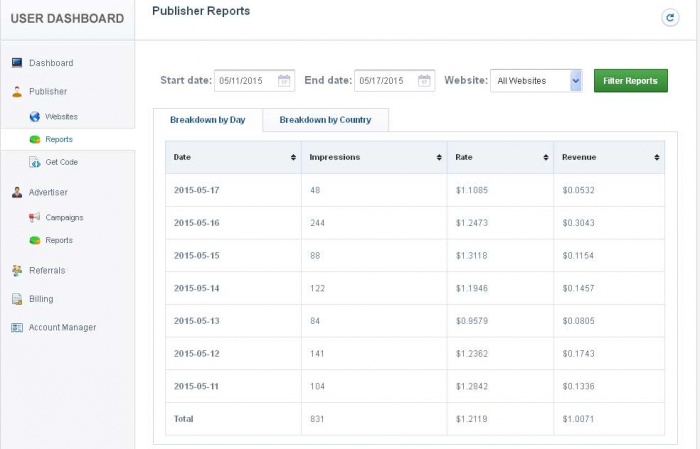The height and width of the screenshot is (449, 700).
Task: Open the End date calendar picker icon
Action: pos(425,81)
